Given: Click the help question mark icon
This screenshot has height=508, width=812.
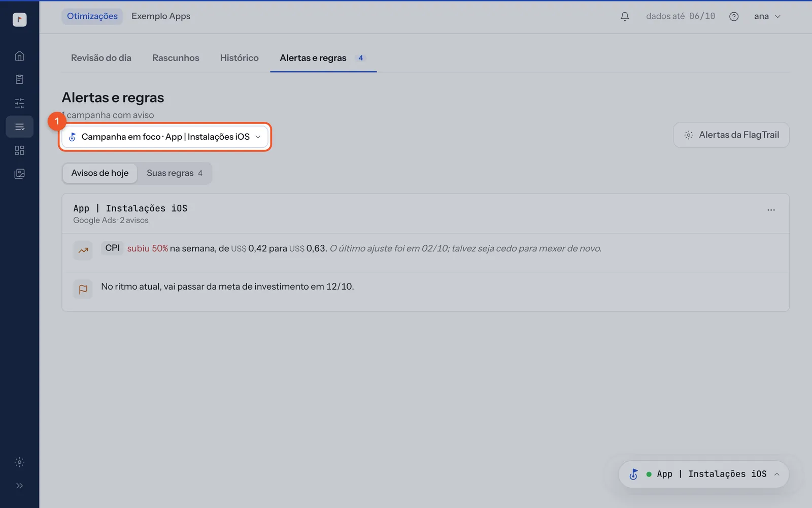Looking at the screenshot, I should pos(734,16).
